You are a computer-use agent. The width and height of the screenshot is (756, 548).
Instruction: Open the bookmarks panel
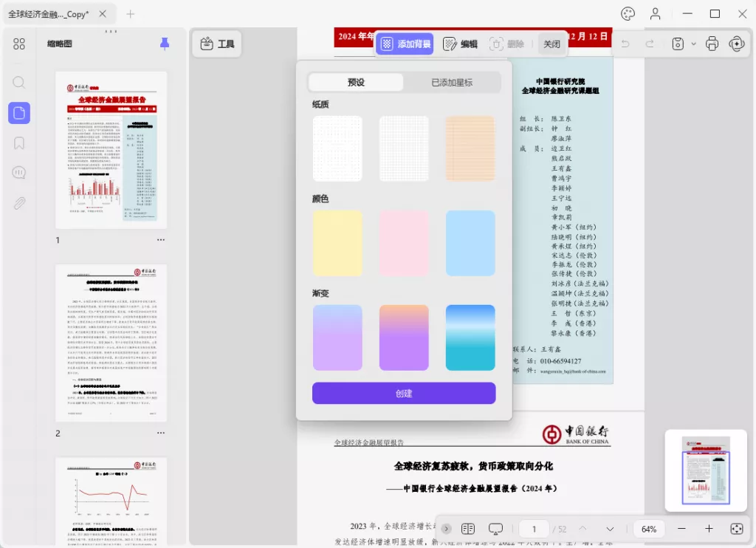(18, 143)
